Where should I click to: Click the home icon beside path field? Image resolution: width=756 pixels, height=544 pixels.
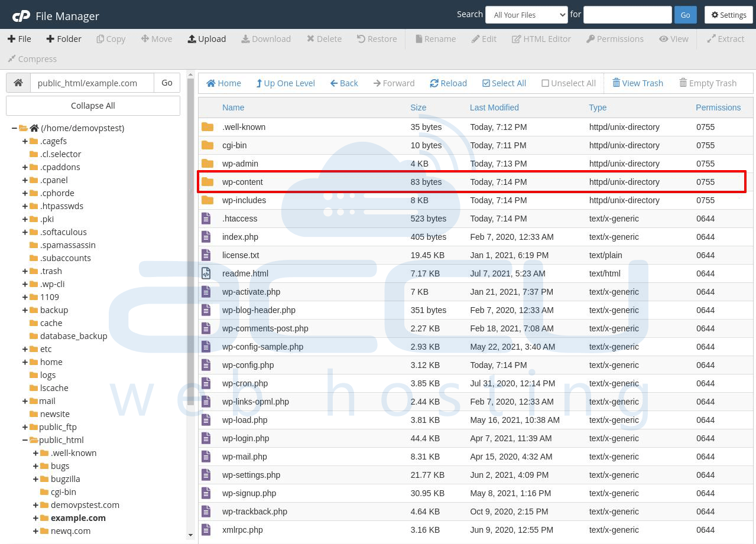[x=18, y=83]
